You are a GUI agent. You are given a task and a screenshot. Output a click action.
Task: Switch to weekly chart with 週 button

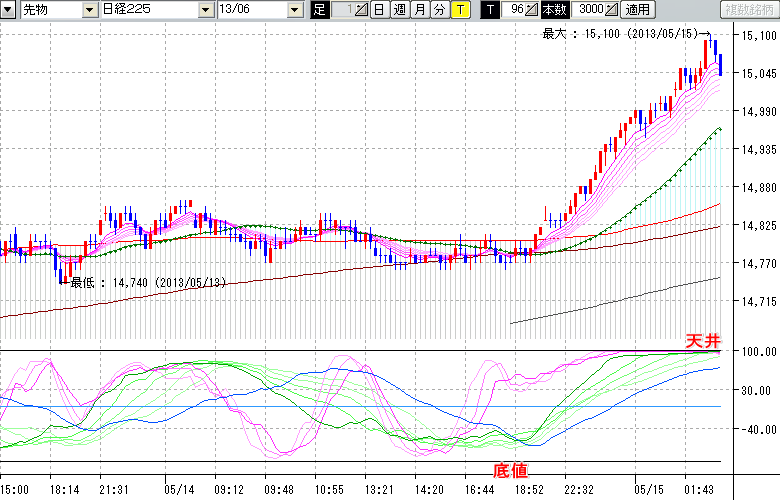point(399,9)
